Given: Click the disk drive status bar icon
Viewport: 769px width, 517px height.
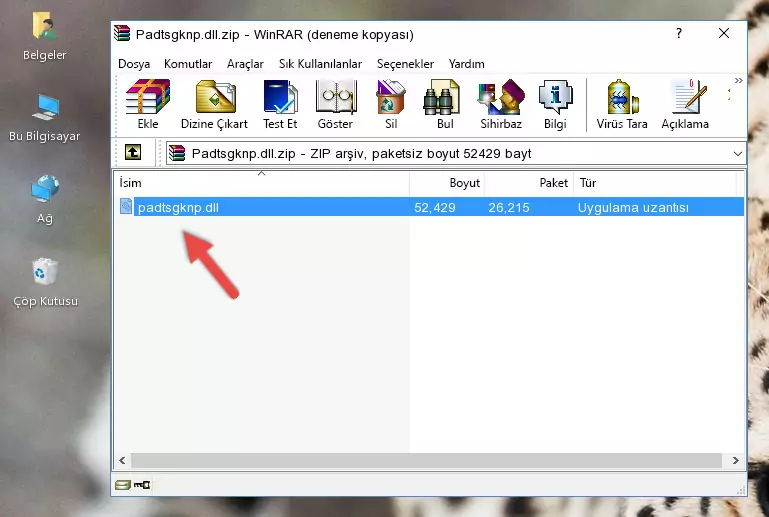Looking at the screenshot, I should [123, 485].
